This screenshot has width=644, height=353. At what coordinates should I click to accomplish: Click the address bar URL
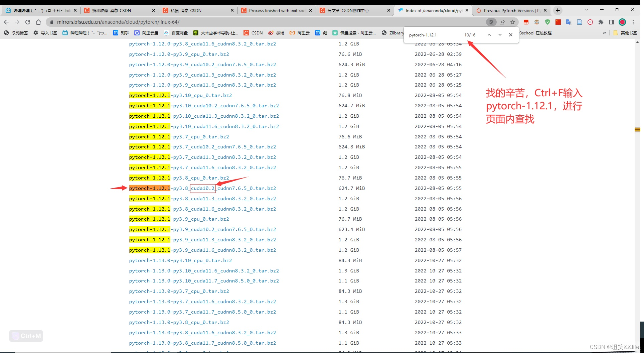point(118,22)
